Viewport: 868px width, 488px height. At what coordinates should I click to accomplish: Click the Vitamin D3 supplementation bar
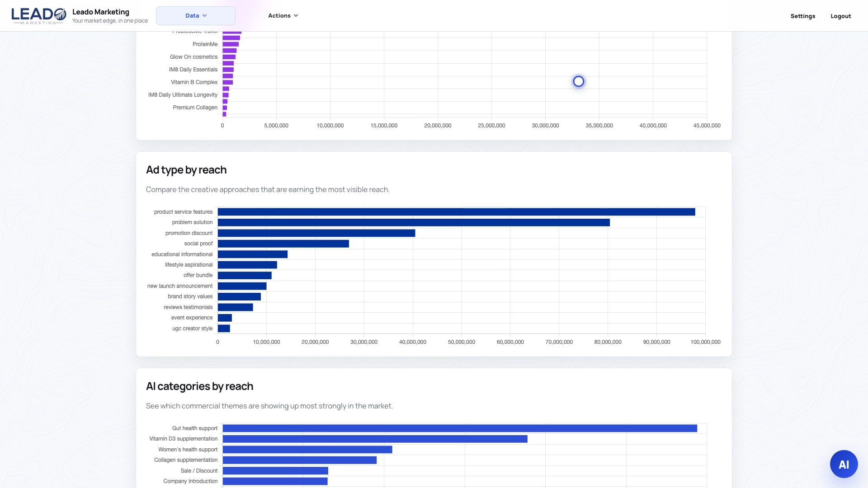(x=375, y=439)
